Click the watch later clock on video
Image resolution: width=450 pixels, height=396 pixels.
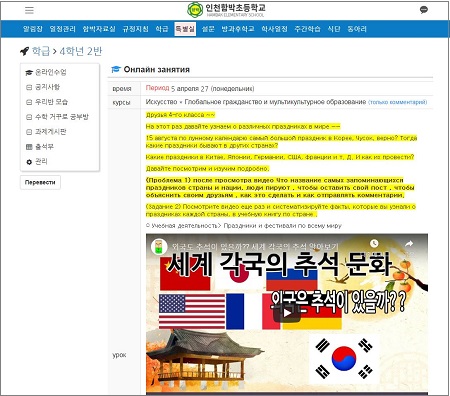pyautogui.click(x=374, y=244)
